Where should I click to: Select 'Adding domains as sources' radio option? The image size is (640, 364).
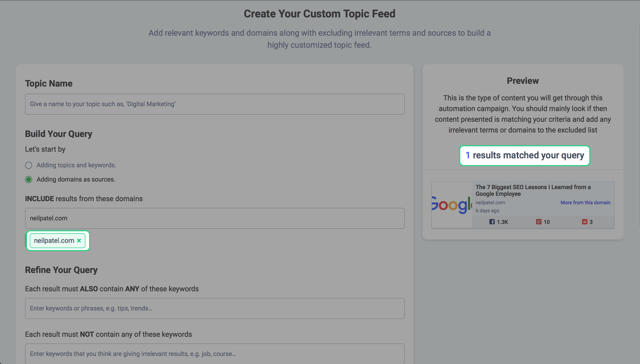tap(29, 180)
